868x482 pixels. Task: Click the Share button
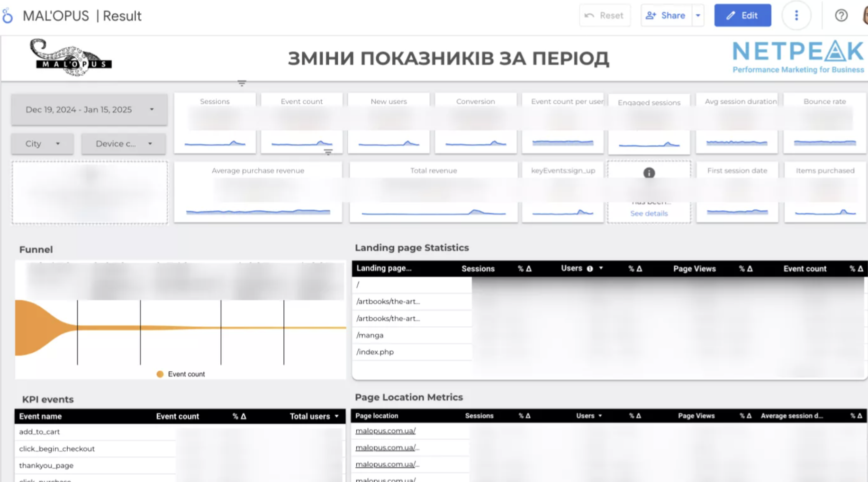click(666, 16)
